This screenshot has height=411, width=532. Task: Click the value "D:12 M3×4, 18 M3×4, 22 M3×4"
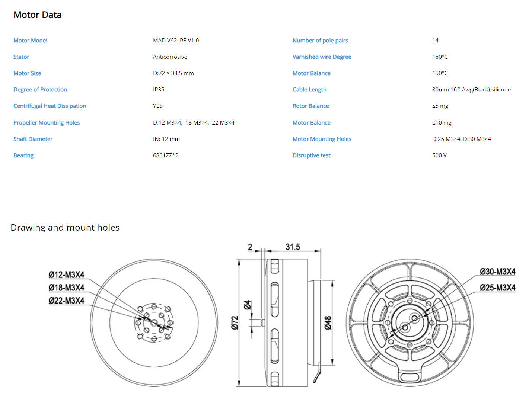[x=194, y=123]
